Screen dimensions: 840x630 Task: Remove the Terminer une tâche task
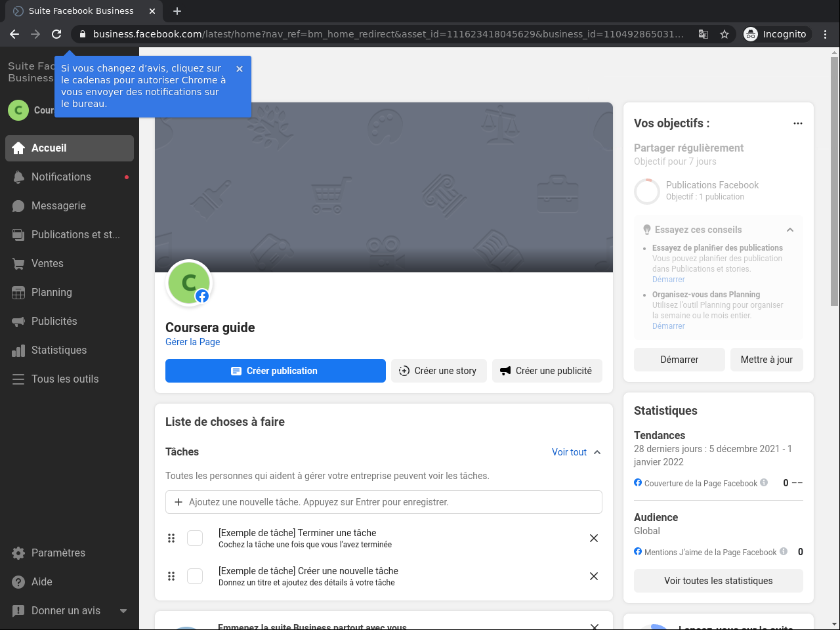pos(594,538)
